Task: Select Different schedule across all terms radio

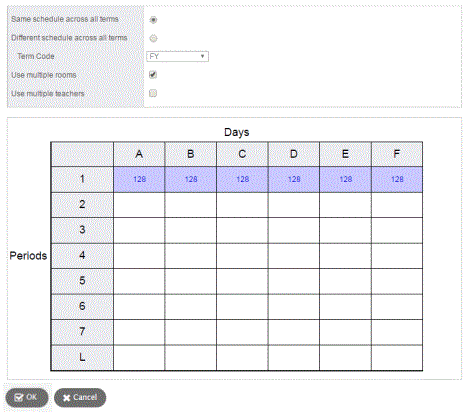Action: 153,38
